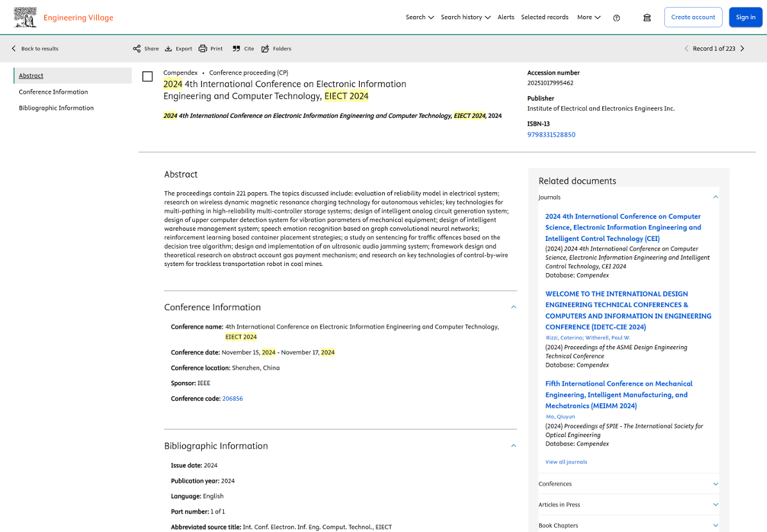
Task: Open the IDETC-CIE 2024 related document link
Action: (628, 310)
